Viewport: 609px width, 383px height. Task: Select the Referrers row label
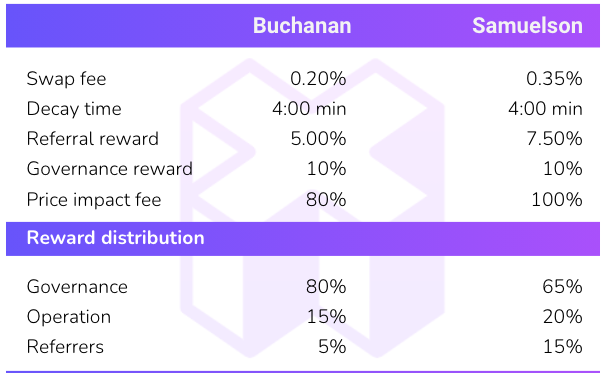[65, 347]
